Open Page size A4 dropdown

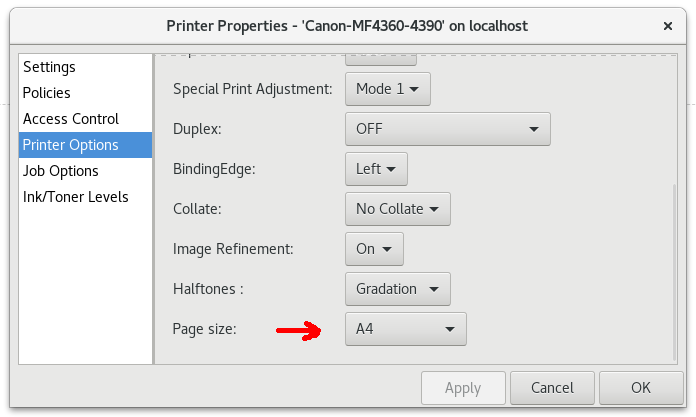406,329
